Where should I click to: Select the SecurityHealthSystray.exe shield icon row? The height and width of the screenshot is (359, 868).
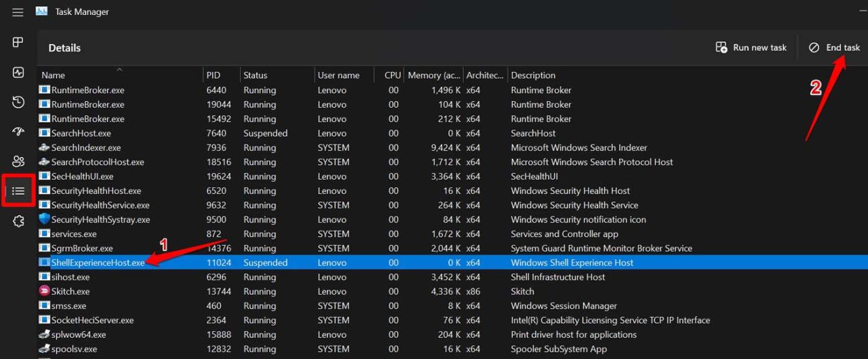(x=100, y=220)
